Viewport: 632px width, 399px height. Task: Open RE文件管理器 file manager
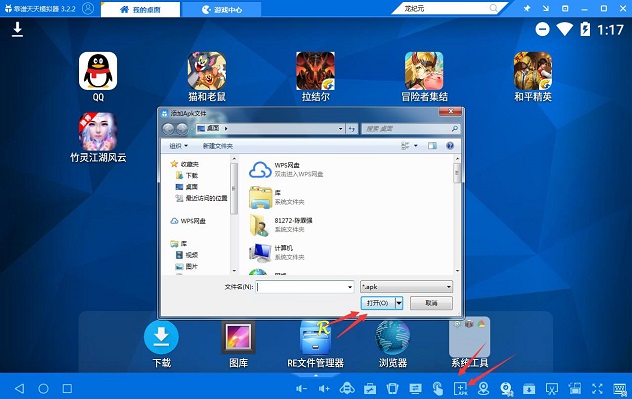point(315,337)
